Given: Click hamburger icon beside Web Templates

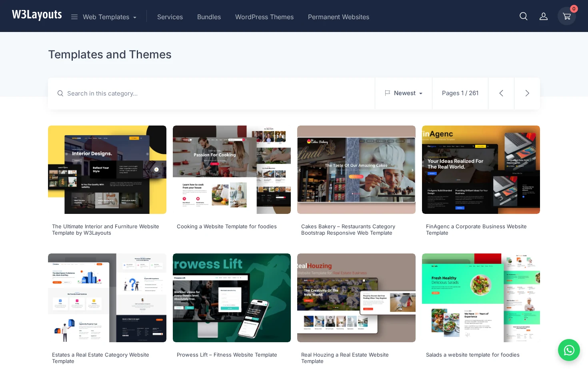Looking at the screenshot, I should click(74, 17).
